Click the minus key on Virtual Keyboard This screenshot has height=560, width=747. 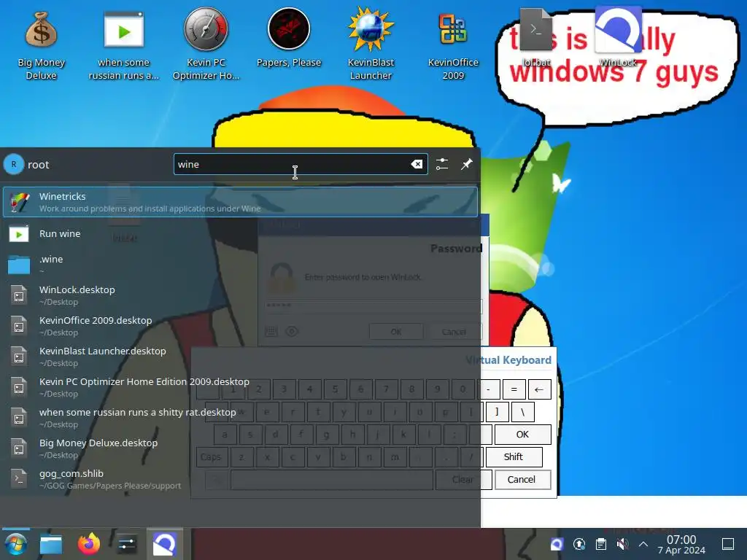(x=489, y=389)
